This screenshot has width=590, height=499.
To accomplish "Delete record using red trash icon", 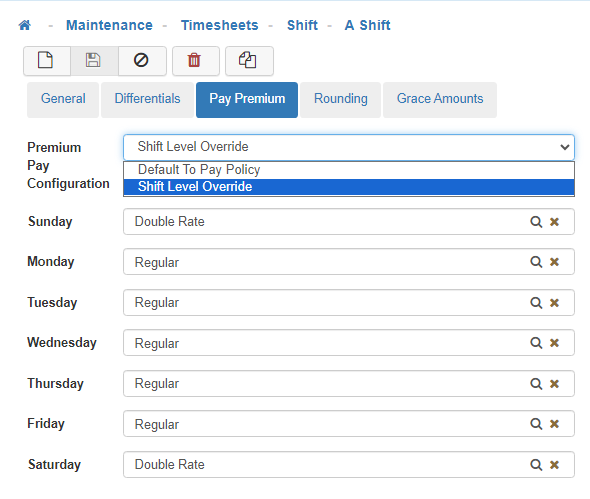I will click(196, 61).
